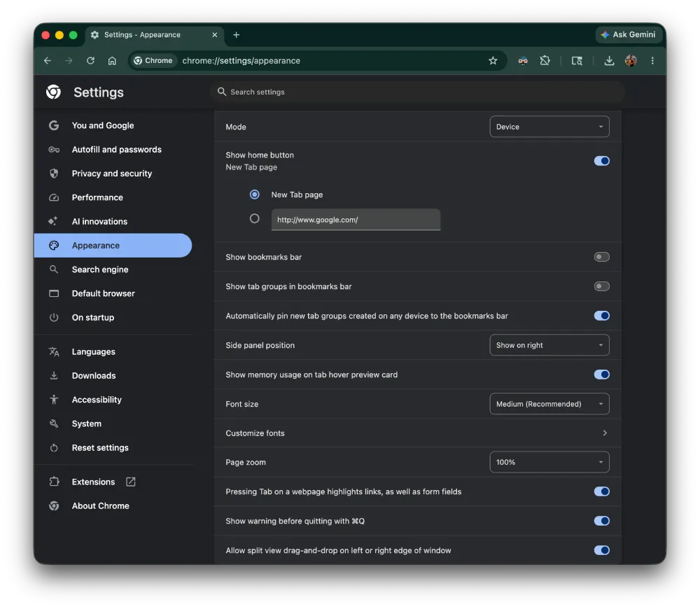Image resolution: width=700 pixels, height=609 pixels.
Task: Open the tab search icon in toolbar
Action: 577,61
